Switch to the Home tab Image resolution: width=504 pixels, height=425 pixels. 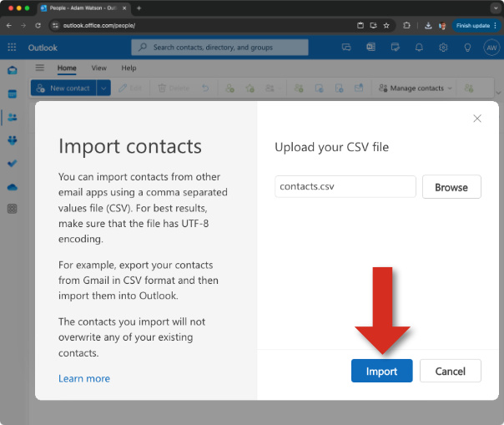67,68
